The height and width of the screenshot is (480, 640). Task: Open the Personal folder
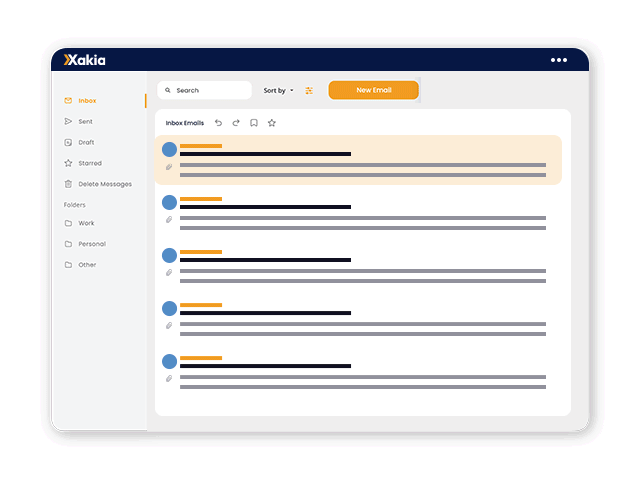92,244
